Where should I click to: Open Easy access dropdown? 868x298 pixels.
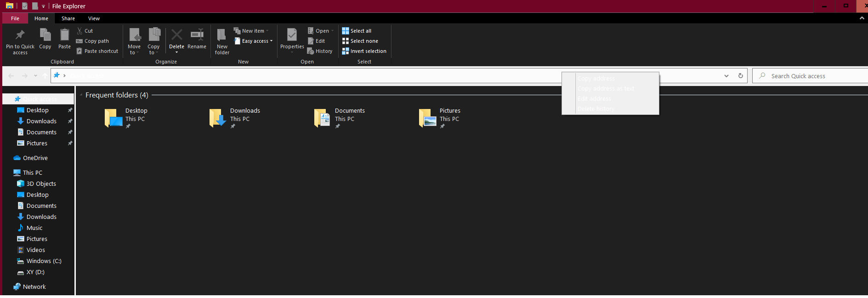pos(253,41)
